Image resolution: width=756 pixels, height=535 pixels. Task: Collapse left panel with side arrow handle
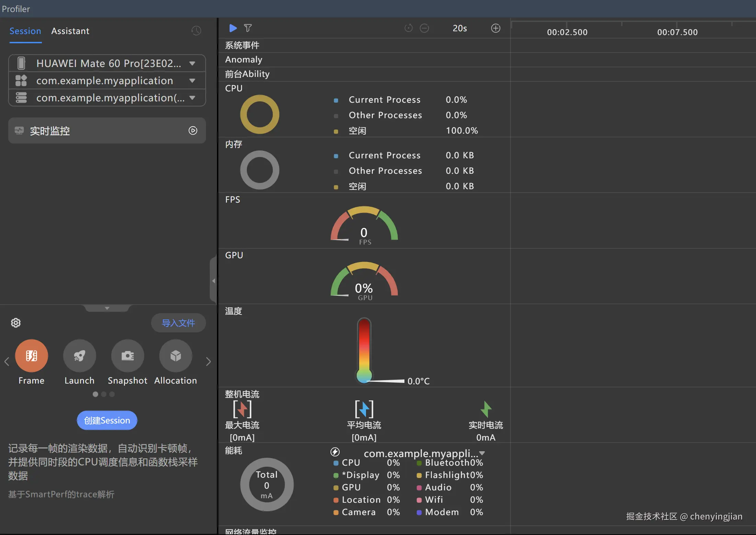click(x=214, y=281)
